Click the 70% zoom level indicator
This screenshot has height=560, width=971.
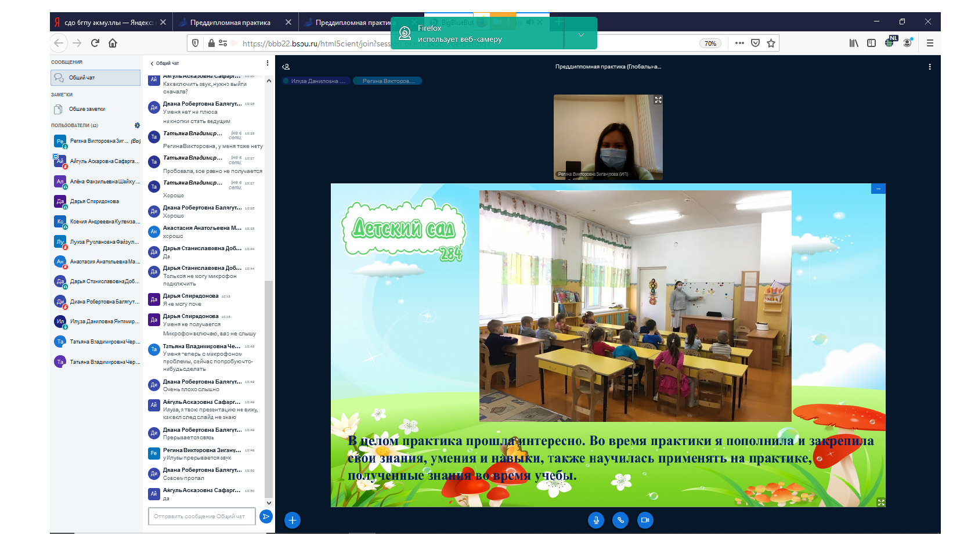click(710, 44)
